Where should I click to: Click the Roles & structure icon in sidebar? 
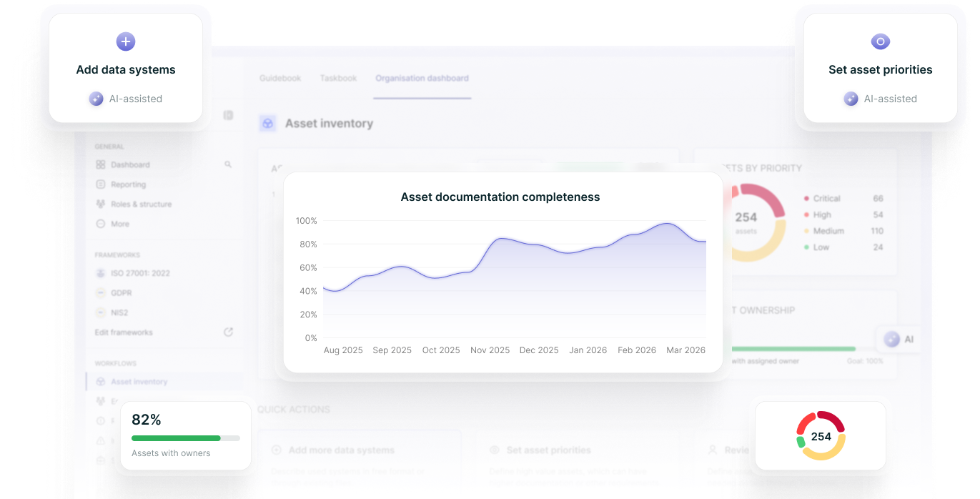(x=101, y=204)
